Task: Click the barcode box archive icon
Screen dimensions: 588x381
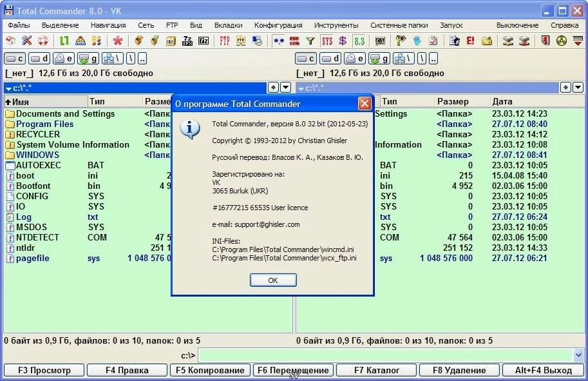Action: click(x=171, y=41)
